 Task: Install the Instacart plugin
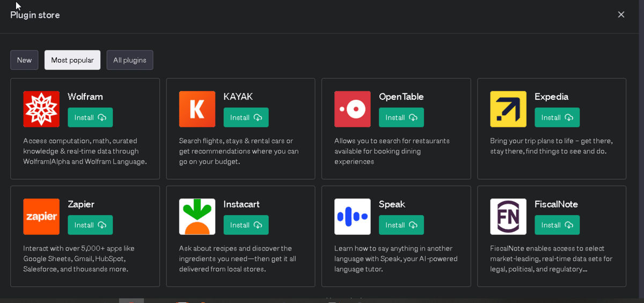(x=246, y=225)
